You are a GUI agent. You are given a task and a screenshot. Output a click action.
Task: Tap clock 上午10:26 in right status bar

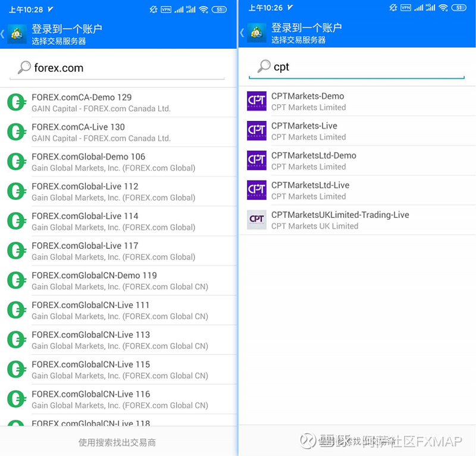click(x=265, y=8)
